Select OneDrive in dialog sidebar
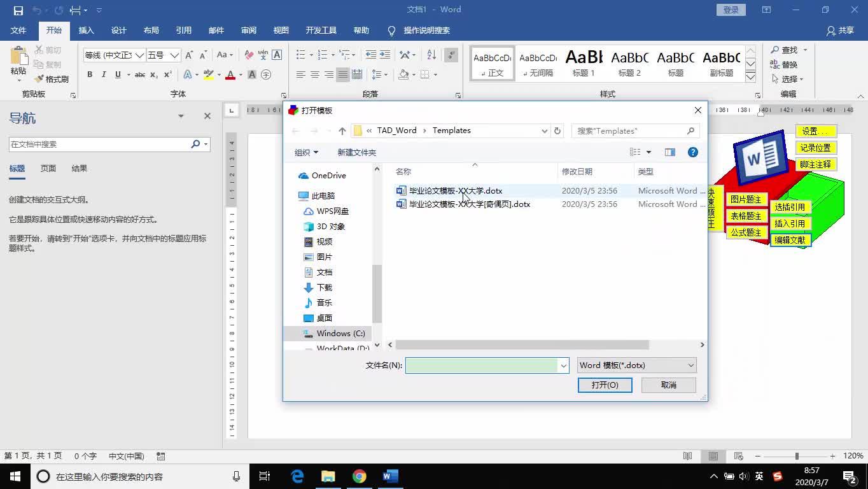The height and width of the screenshot is (489, 868). [329, 175]
